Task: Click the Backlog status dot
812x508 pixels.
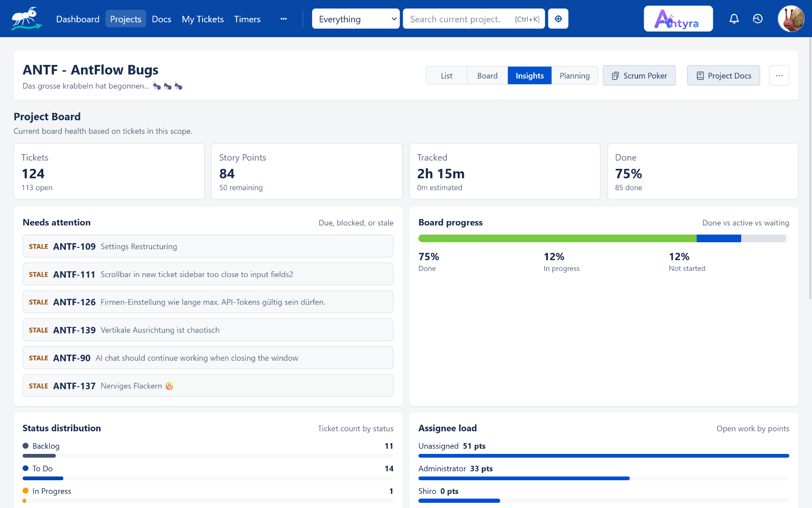Action: coord(25,445)
